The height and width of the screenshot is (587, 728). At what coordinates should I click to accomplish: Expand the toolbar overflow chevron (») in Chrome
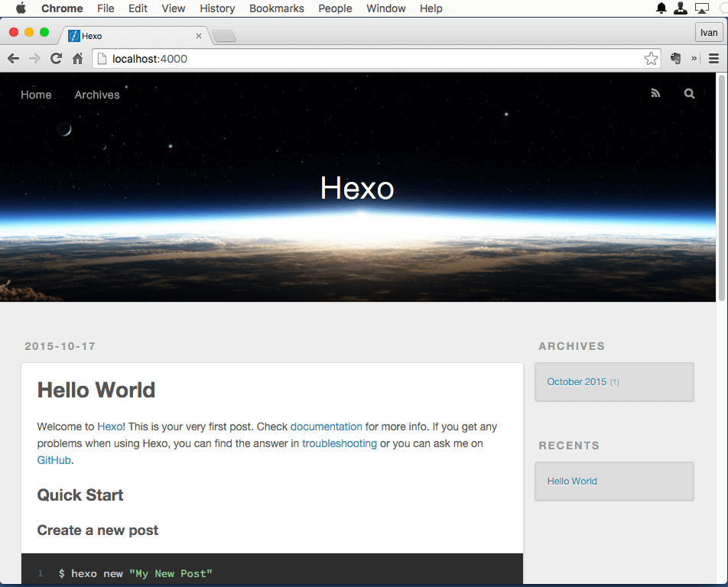point(694,58)
